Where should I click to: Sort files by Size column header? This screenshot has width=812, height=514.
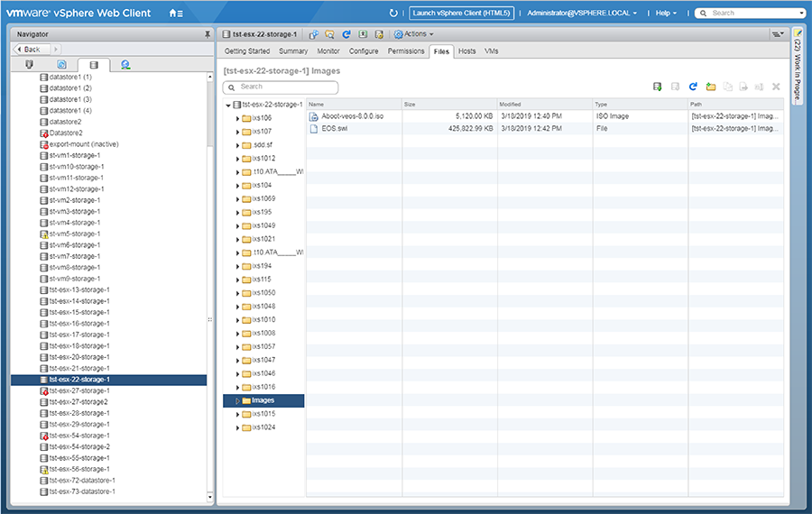click(x=449, y=104)
